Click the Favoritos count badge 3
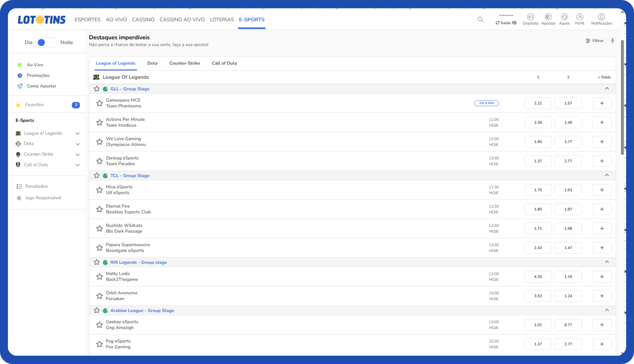This screenshot has height=364, width=634. click(76, 105)
